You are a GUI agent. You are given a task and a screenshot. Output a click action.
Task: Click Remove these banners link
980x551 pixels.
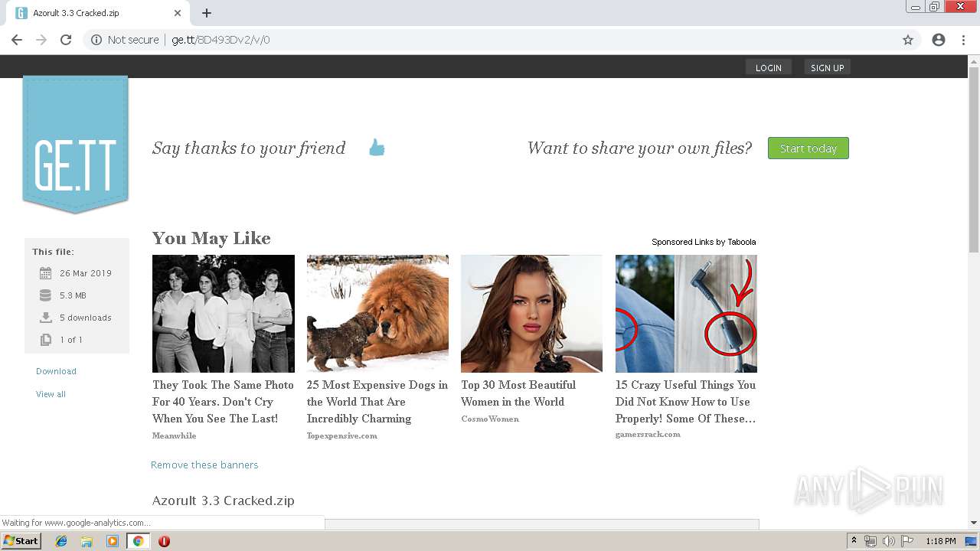204,465
